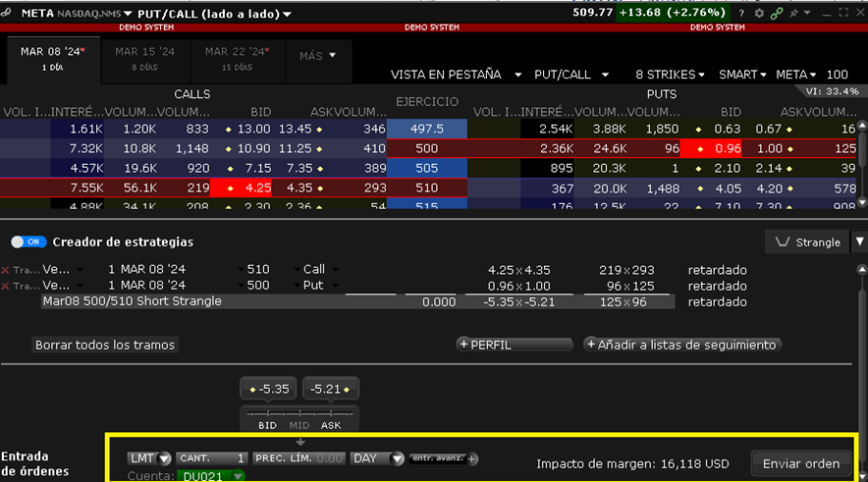The width and height of the screenshot is (868, 482).
Task: Open settings via the gear icon
Action: (760, 14)
